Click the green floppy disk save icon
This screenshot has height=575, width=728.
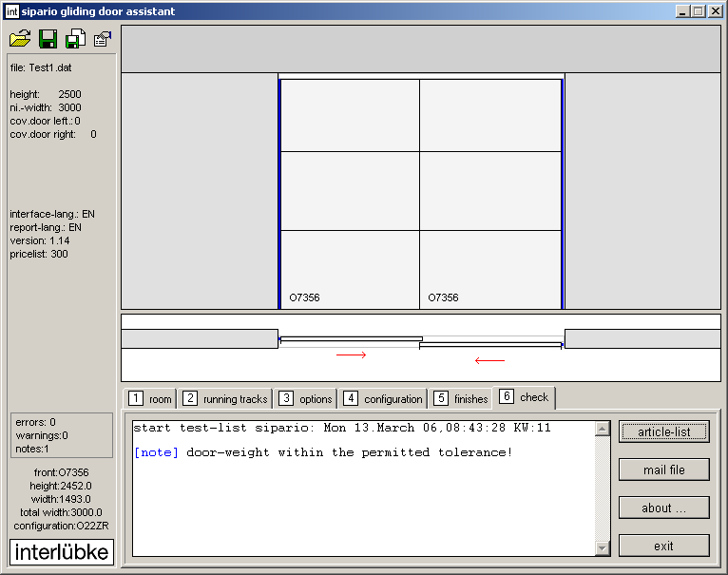[x=48, y=39]
